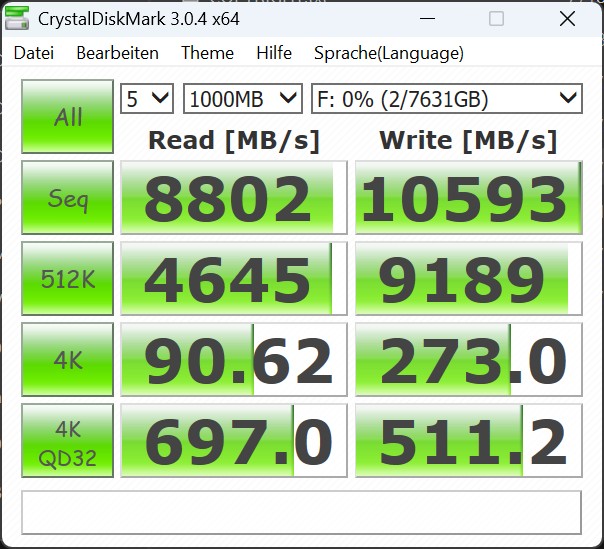Maximize the CrystalDiskMark window
This screenshot has height=549, width=604.
coord(497,19)
